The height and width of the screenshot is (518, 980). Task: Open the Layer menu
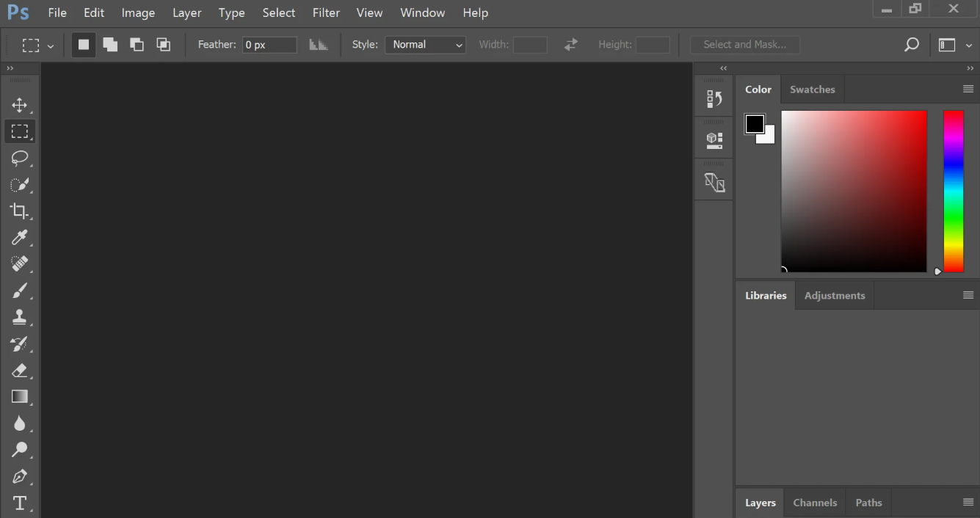click(x=186, y=12)
